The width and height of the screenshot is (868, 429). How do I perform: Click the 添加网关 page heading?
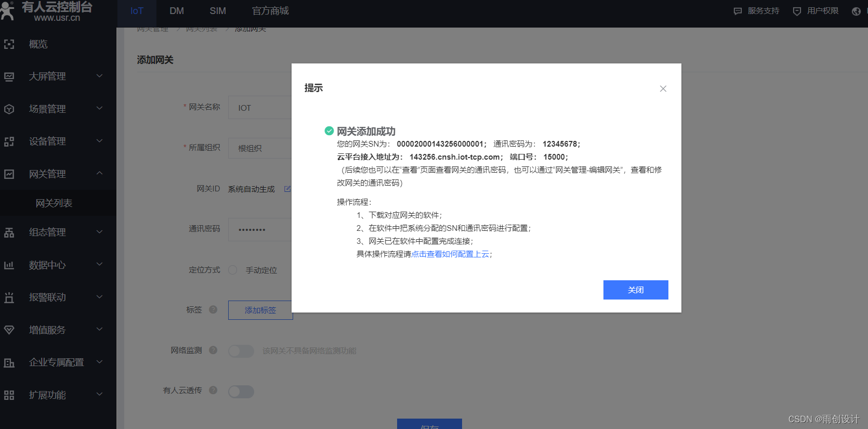pos(155,60)
